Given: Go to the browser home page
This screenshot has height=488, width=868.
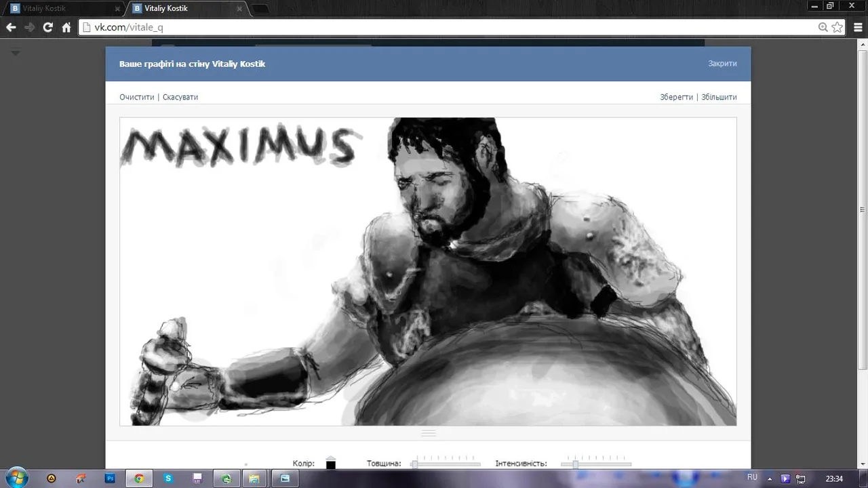Looking at the screenshot, I should [66, 27].
